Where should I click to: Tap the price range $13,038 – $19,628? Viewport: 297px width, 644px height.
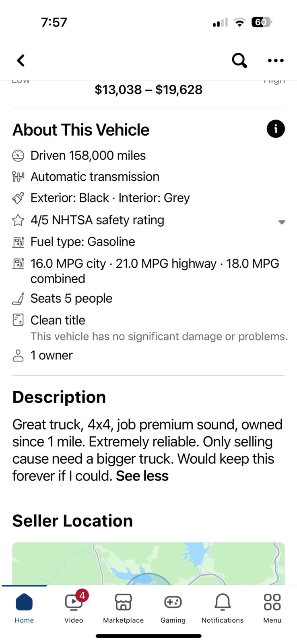pos(148,89)
